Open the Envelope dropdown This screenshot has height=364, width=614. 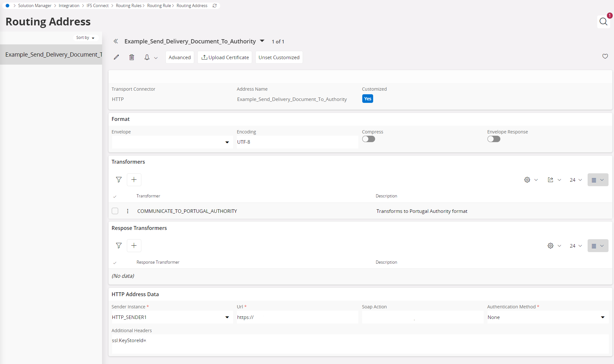227,142
